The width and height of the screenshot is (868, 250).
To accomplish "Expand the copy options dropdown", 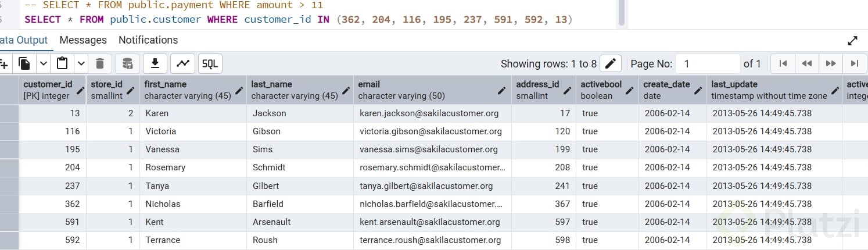I will 43,63.
